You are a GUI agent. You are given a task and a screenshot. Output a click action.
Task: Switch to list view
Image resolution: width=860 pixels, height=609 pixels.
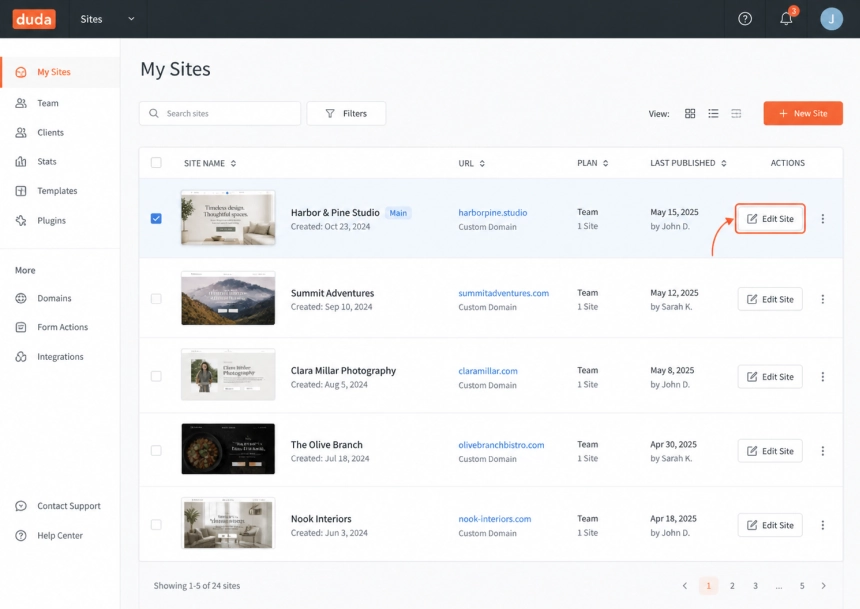(x=713, y=114)
